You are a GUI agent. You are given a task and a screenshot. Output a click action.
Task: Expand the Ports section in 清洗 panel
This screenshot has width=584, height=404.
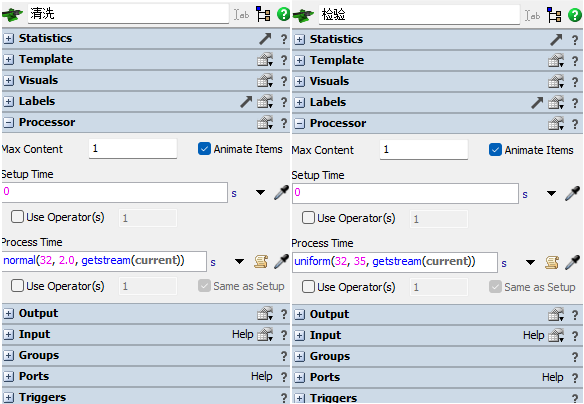click(9, 376)
